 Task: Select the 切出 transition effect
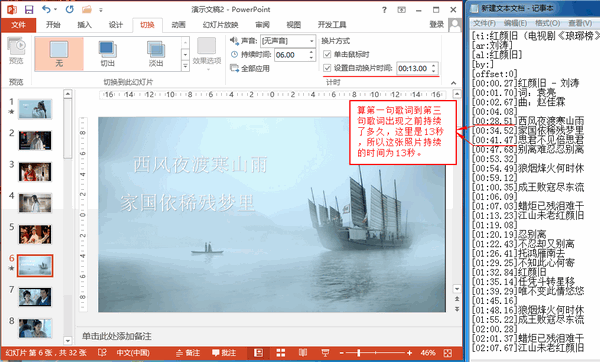[x=108, y=54]
